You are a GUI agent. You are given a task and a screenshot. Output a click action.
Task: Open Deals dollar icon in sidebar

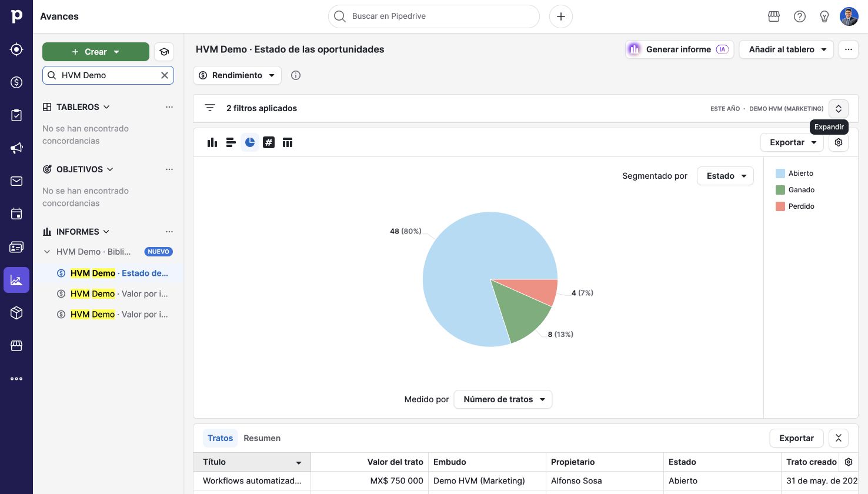pos(16,82)
